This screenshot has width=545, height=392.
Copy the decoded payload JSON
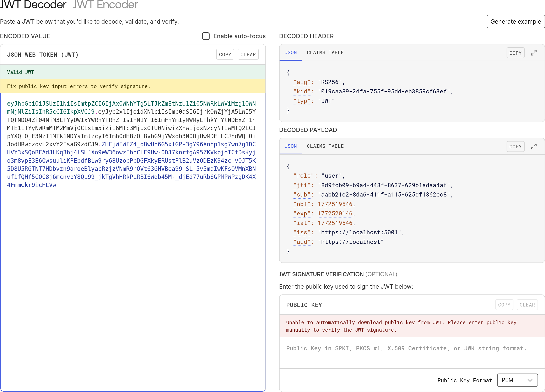click(x=515, y=147)
